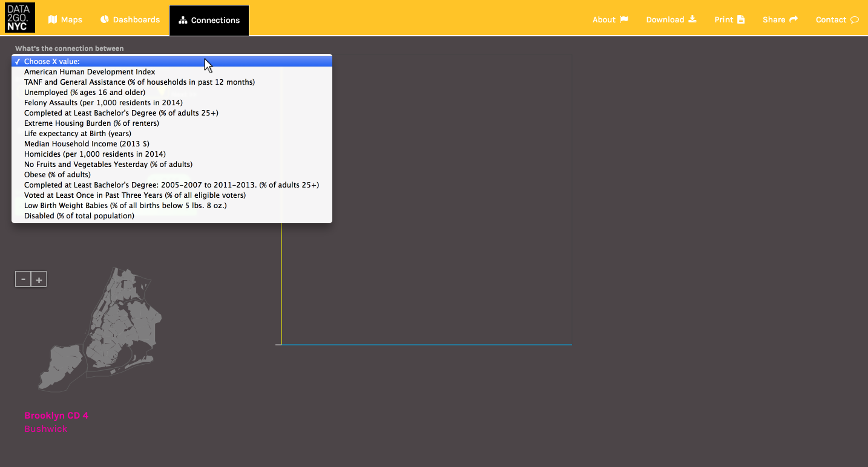The image size is (868, 467).
Task: Choose Extreme Housing Burden option
Action: [172, 123]
